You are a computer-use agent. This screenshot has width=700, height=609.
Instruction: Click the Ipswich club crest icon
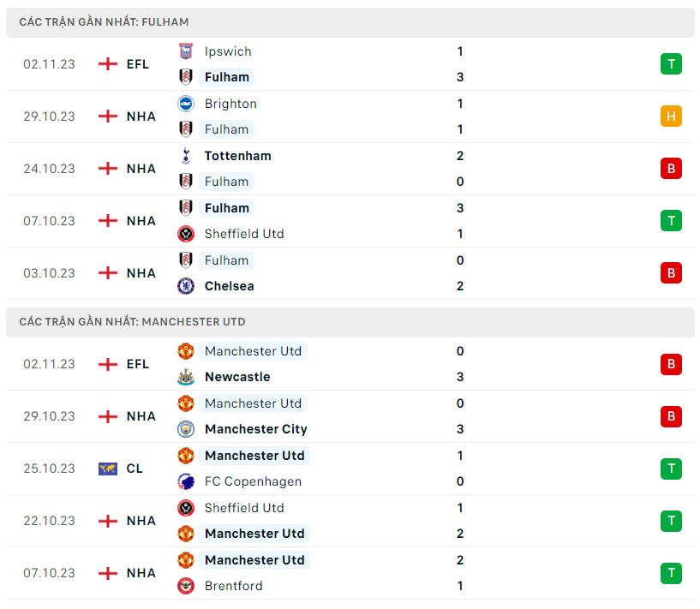point(185,51)
